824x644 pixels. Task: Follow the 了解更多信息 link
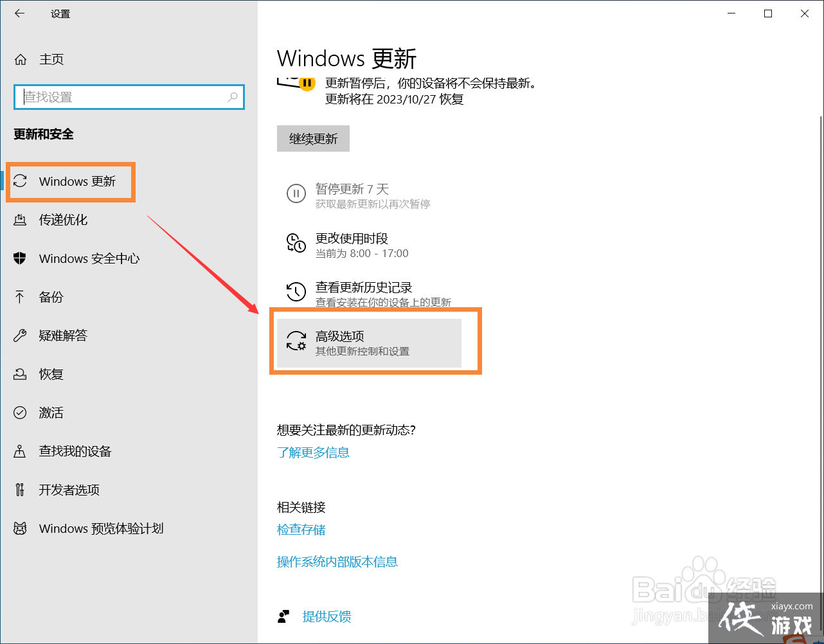coord(313,452)
